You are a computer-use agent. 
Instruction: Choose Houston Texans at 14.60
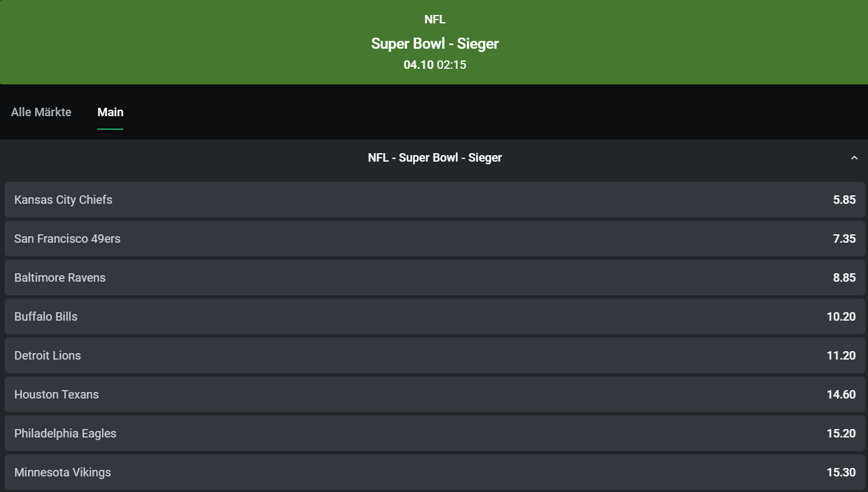coord(842,394)
